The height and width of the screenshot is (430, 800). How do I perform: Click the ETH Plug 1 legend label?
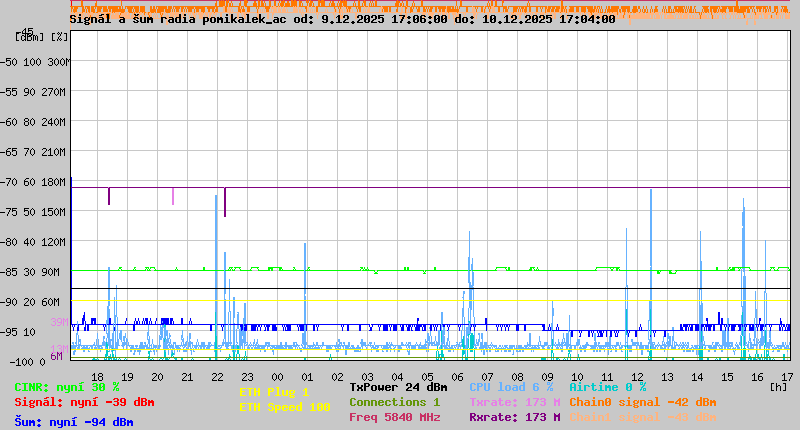pos(274,392)
